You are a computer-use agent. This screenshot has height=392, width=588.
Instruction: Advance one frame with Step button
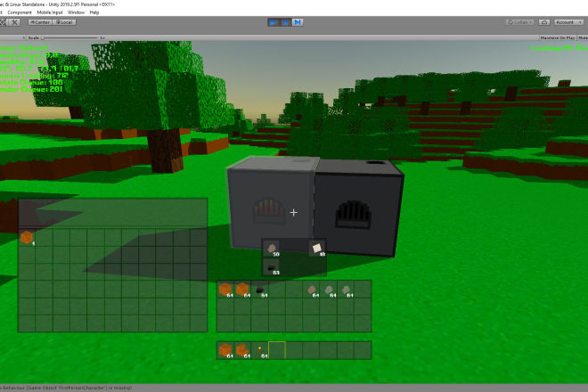(x=298, y=22)
